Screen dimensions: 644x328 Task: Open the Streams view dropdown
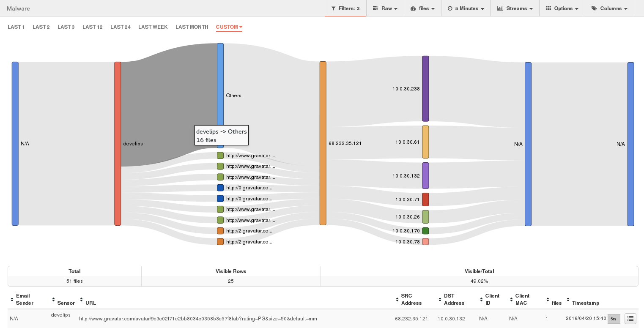[x=515, y=8]
